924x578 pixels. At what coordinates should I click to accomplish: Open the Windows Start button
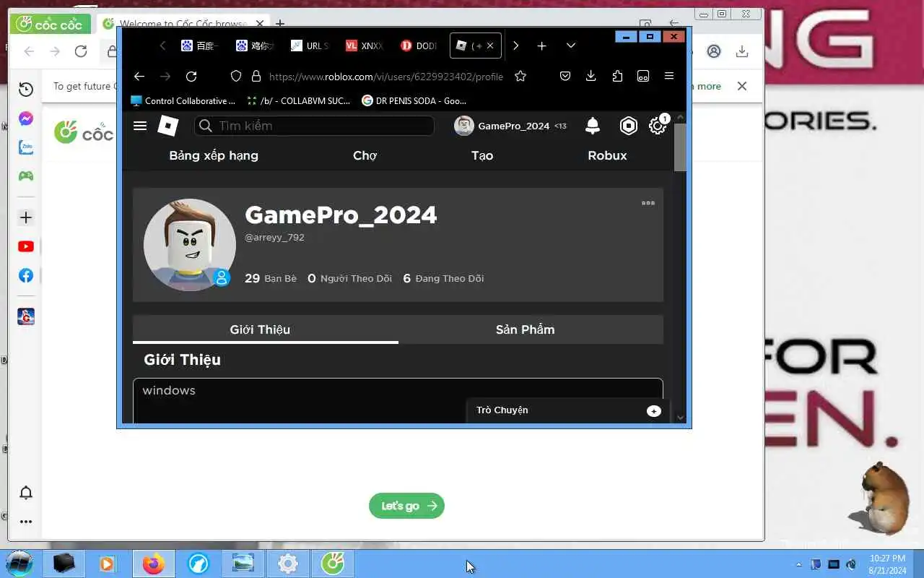(x=19, y=564)
